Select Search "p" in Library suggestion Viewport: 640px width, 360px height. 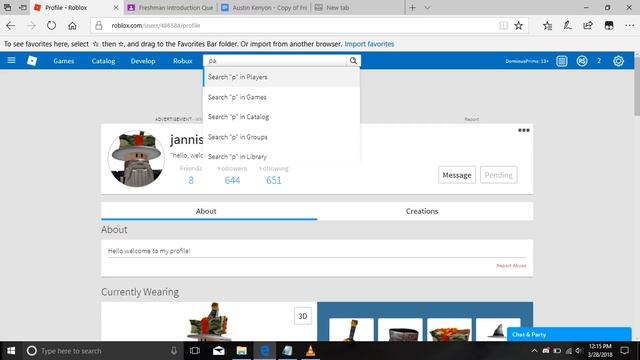click(281, 156)
